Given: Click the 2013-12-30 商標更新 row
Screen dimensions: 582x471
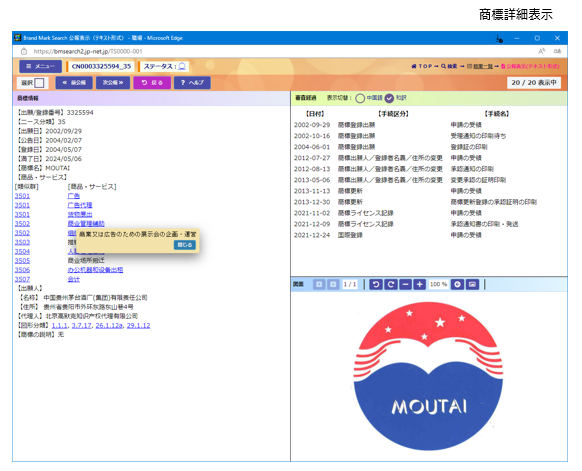Looking at the screenshot, I should tap(415, 202).
